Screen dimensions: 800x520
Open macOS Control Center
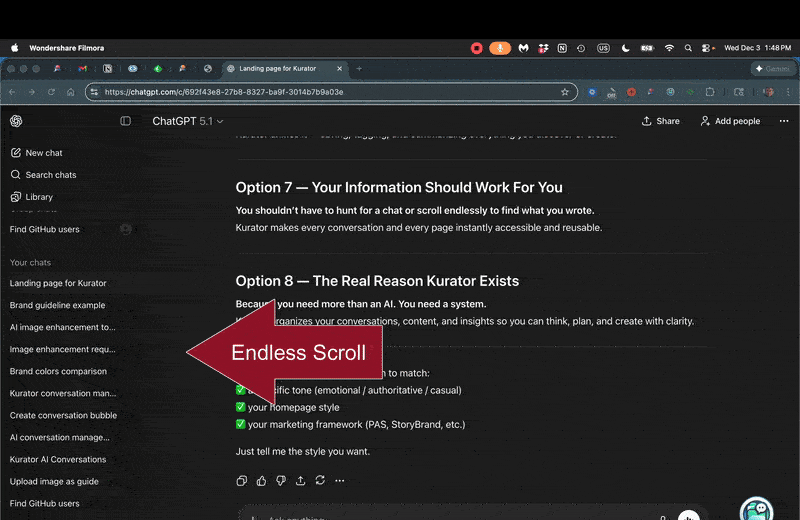click(708, 48)
